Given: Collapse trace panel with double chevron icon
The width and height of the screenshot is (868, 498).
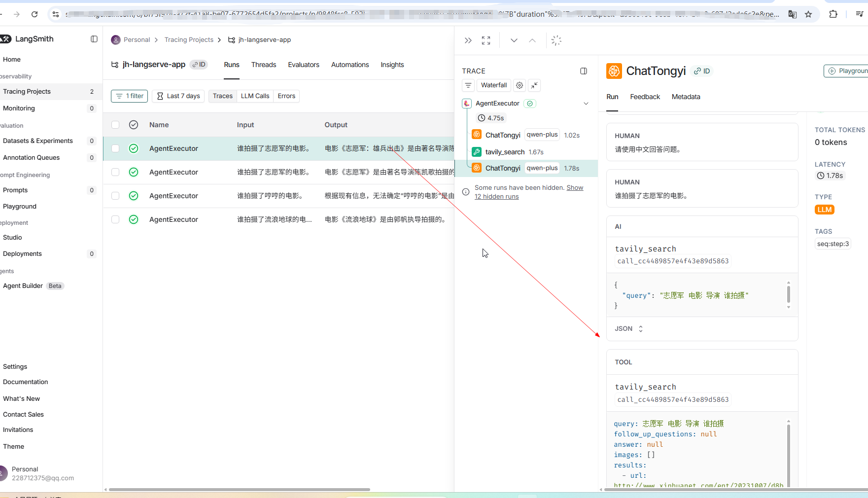Looking at the screenshot, I should pyautogui.click(x=468, y=40).
